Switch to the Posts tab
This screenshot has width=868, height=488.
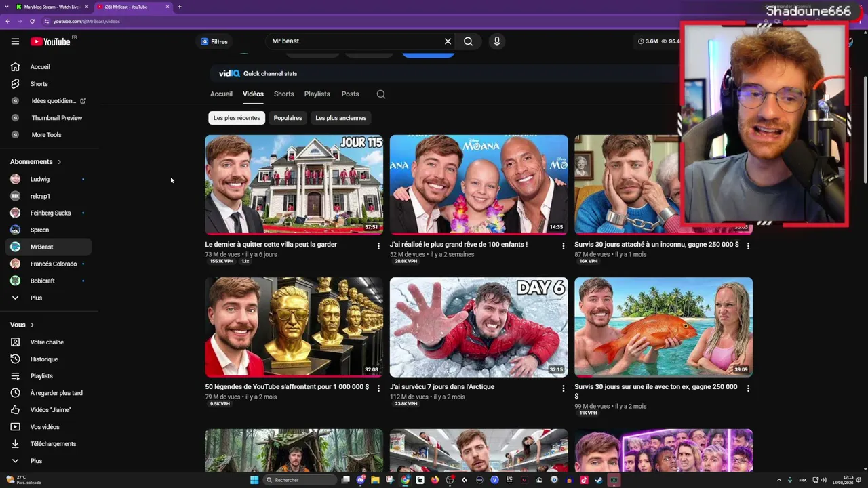(x=350, y=94)
